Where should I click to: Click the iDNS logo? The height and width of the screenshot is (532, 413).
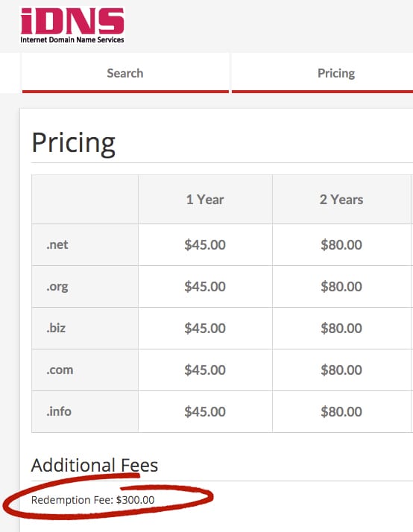(x=72, y=26)
